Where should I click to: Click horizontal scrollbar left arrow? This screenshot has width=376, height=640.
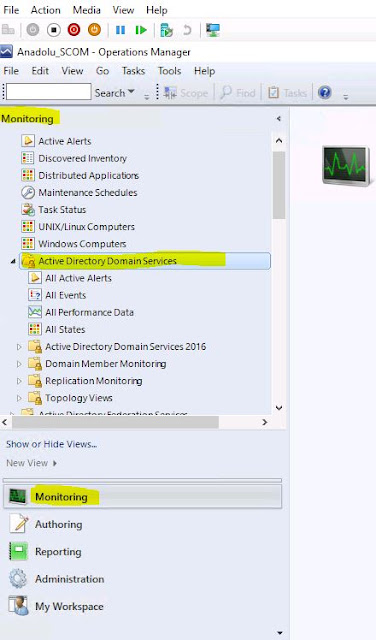tap(4, 422)
